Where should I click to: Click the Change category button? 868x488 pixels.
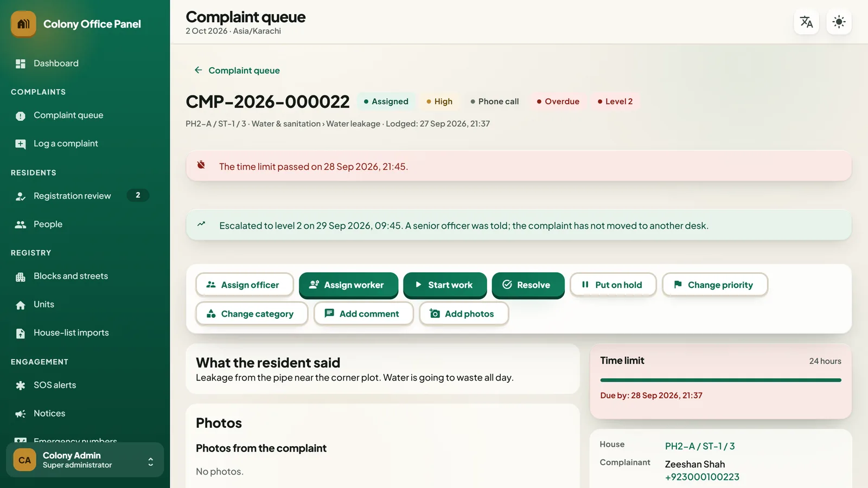[252, 313]
